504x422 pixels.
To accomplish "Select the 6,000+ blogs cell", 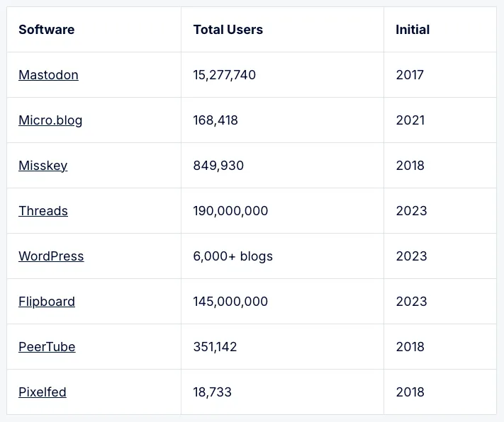I will (233, 256).
